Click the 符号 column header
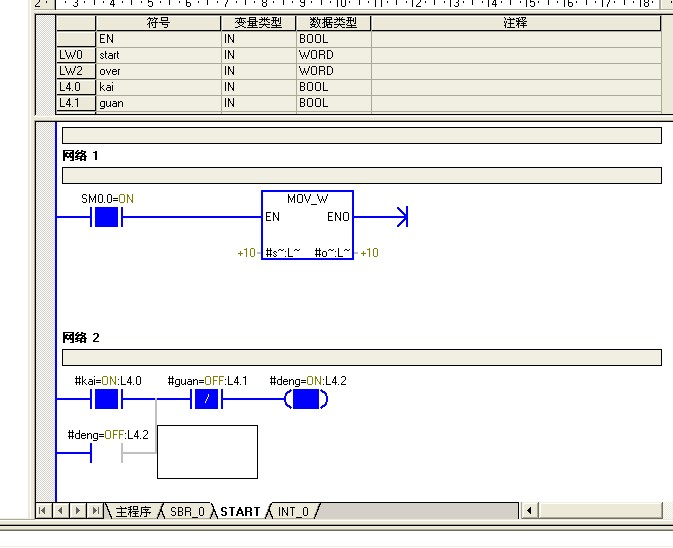The width and height of the screenshot is (673, 548). point(158,23)
